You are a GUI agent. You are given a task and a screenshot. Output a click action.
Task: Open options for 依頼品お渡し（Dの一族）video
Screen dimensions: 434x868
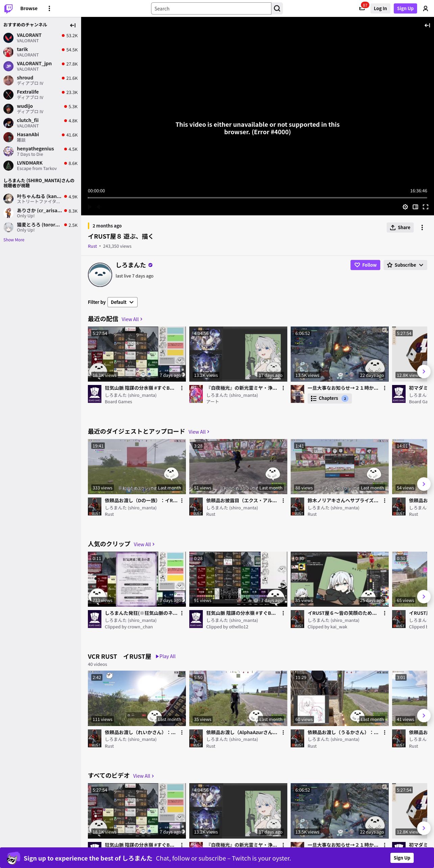[x=182, y=501]
